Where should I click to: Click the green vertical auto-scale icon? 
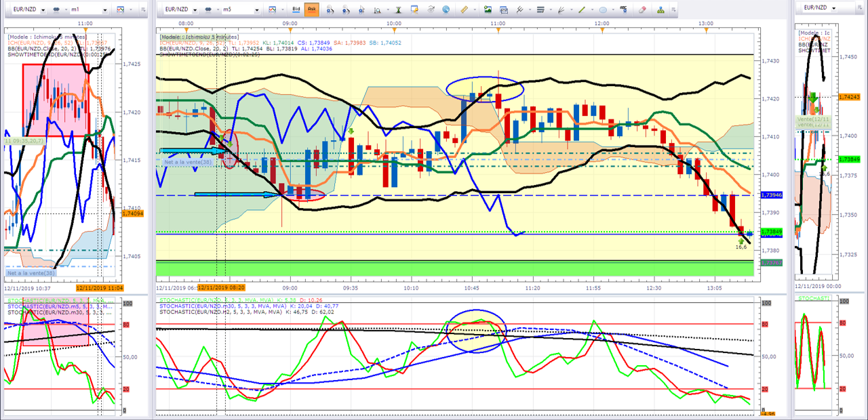[398, 9]
